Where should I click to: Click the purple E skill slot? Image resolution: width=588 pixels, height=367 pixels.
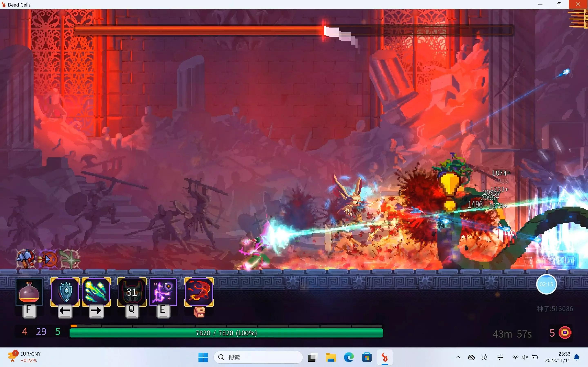coord(163,292)
